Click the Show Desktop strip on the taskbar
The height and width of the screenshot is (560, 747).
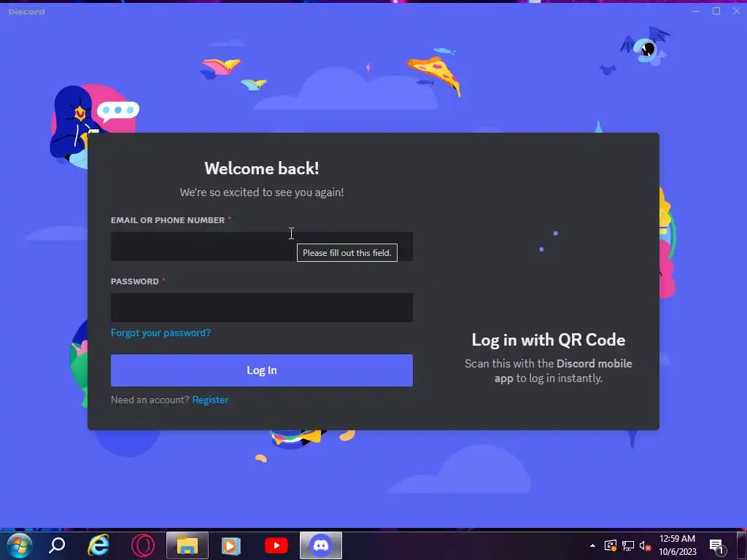coord(742,545)
